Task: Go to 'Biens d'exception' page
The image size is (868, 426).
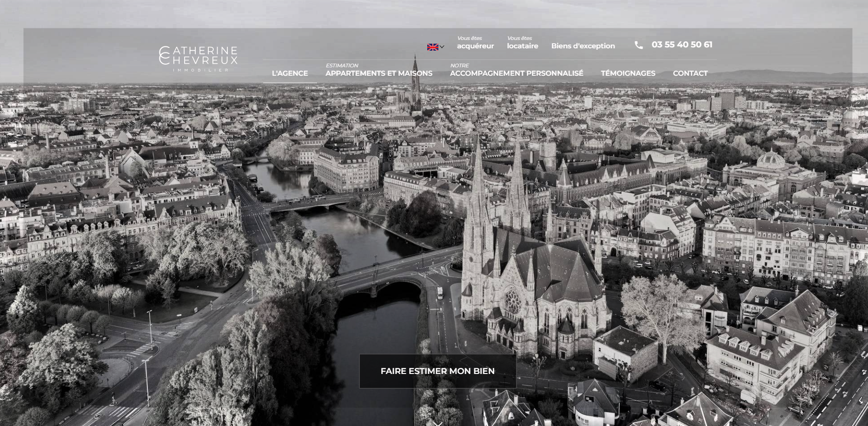Action: click(583, 46)
